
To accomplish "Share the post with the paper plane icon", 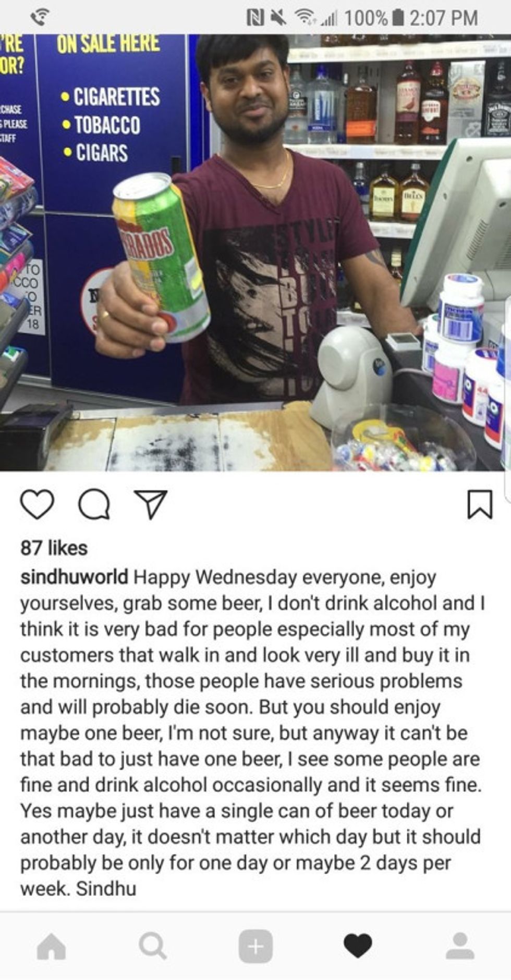I will [x=151, y=504].
